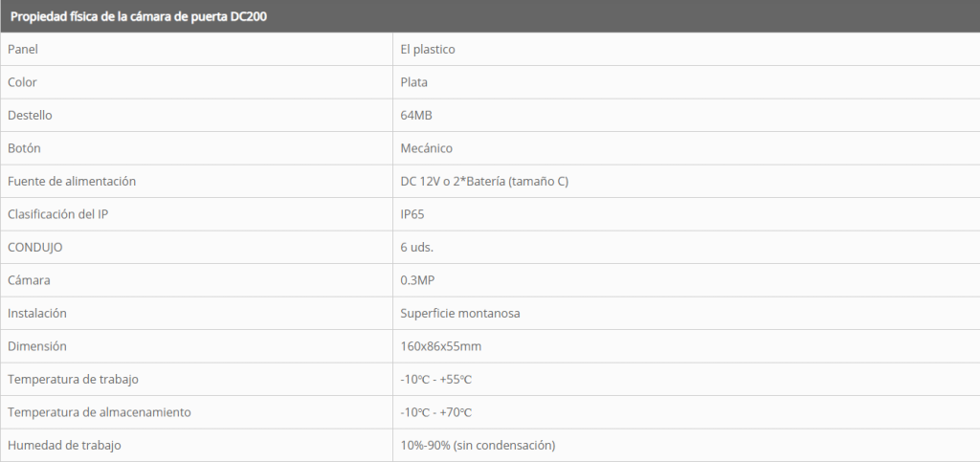Click the 'El plastico' value cell

pos(428,49)
